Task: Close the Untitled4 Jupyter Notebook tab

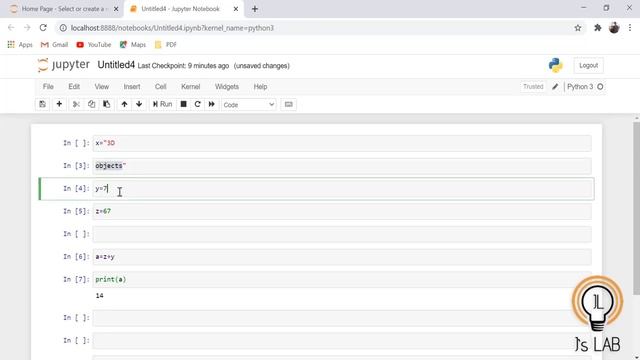Action: click(236, 9)
